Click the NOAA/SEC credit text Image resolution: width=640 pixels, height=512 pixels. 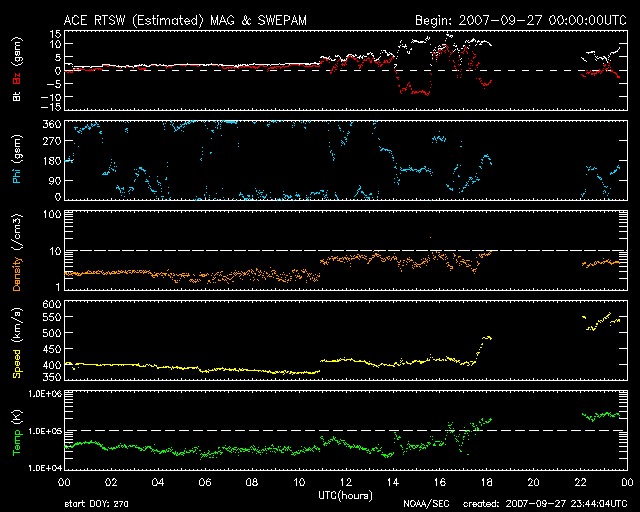[x=426, y=504]
